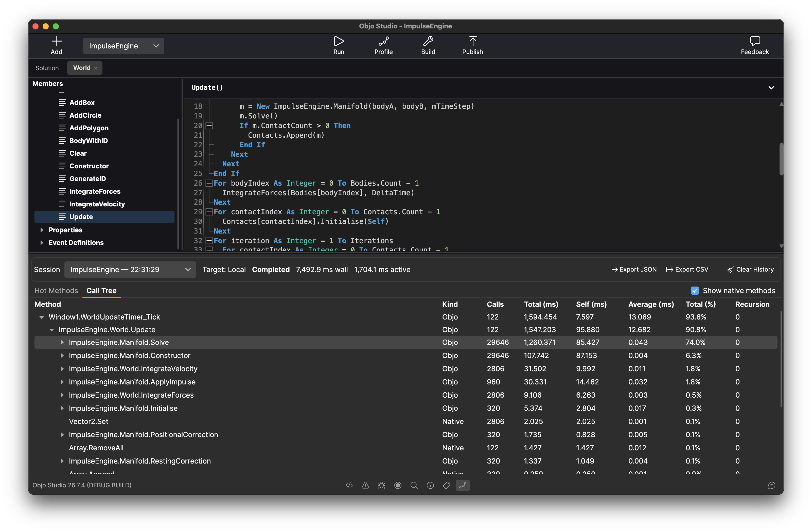Select the Vector2.Set native row
The width and height of the screenshot is (812, 532).
pyautogui.click(x=406, y=421)
